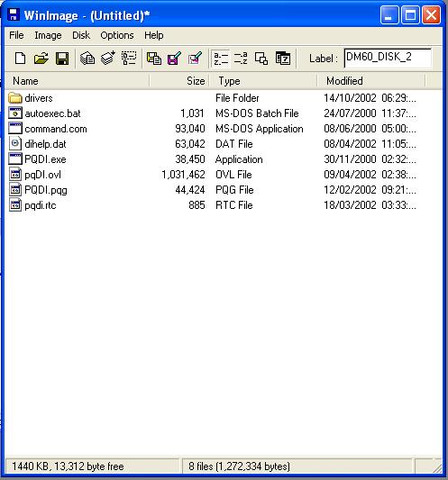Click the file name 'pqDI.ovl'
This screenshot has height=480, width=448.
[42, 175]
